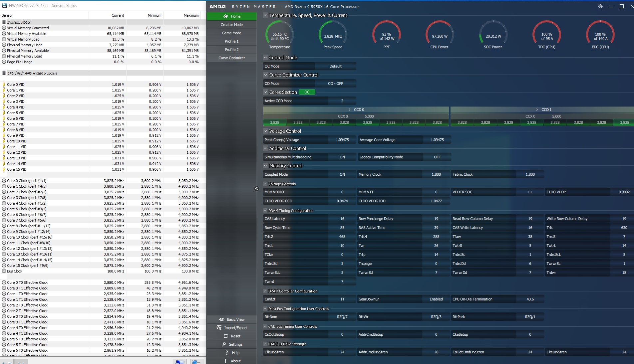Open Settings gear in Ryzen Master sidebar

point(224,344)
